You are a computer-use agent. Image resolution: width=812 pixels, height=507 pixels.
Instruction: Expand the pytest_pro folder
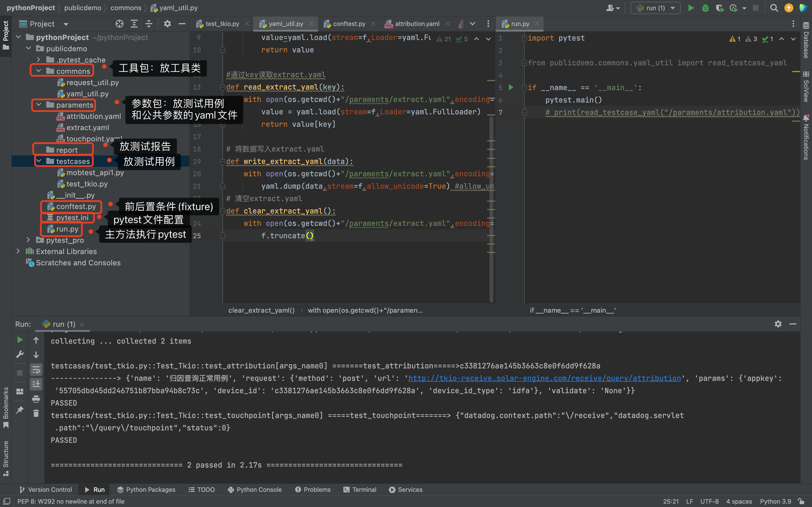28,240
